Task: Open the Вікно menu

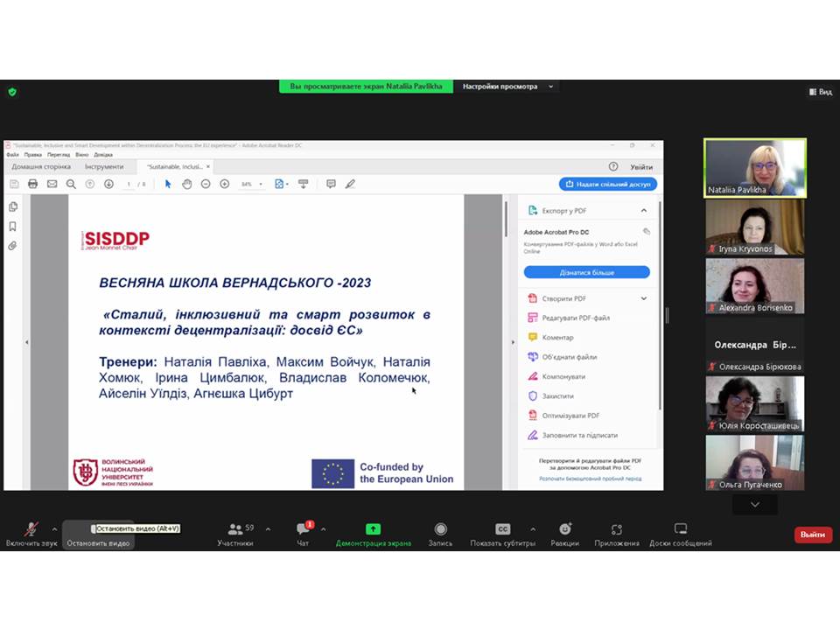Action: (82, 154)
